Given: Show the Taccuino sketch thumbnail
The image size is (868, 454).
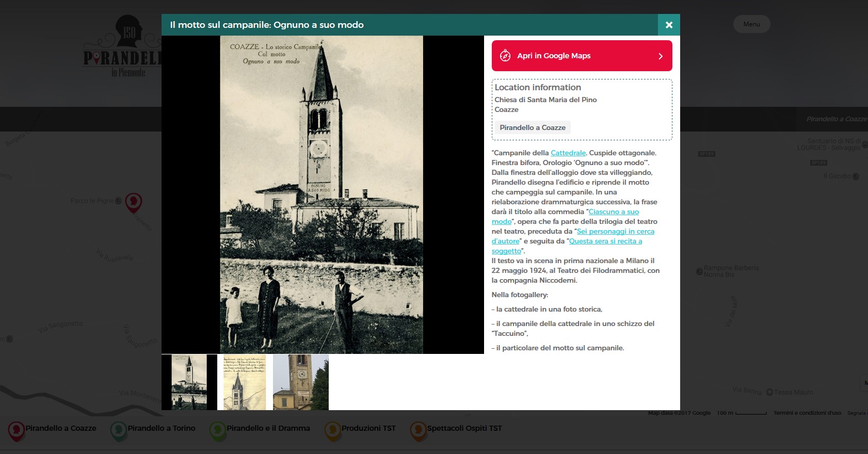Looking at the screenshot, I should pos(245,382).
